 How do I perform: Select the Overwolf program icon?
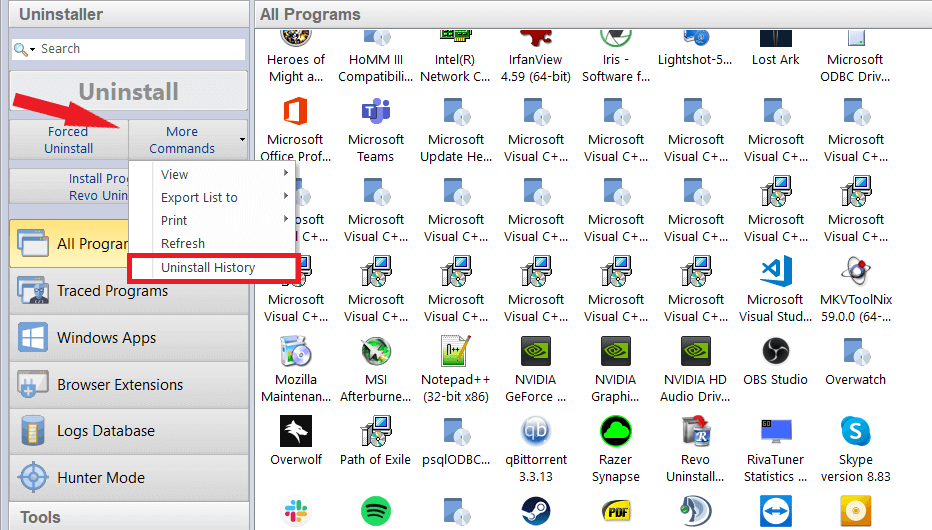(296, 432)
